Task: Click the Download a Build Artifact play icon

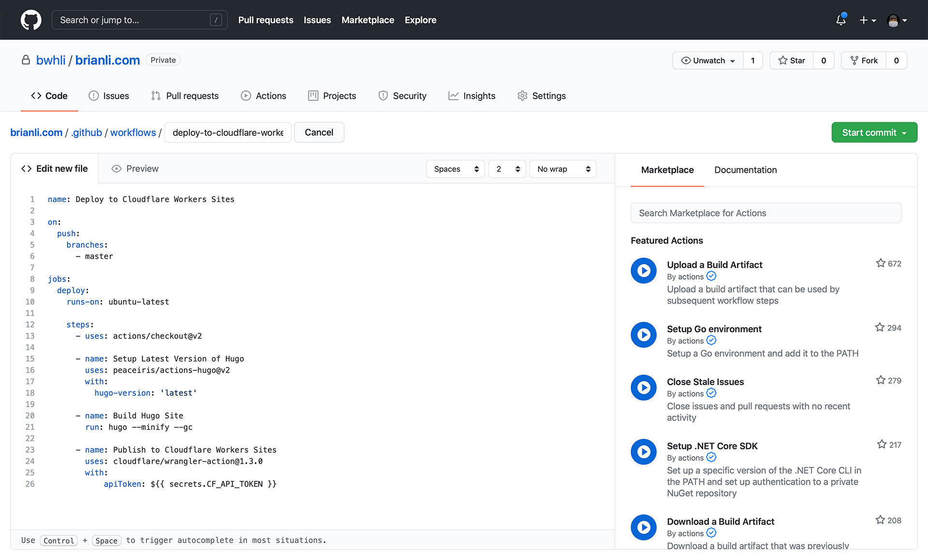Action: coord(643,527)
